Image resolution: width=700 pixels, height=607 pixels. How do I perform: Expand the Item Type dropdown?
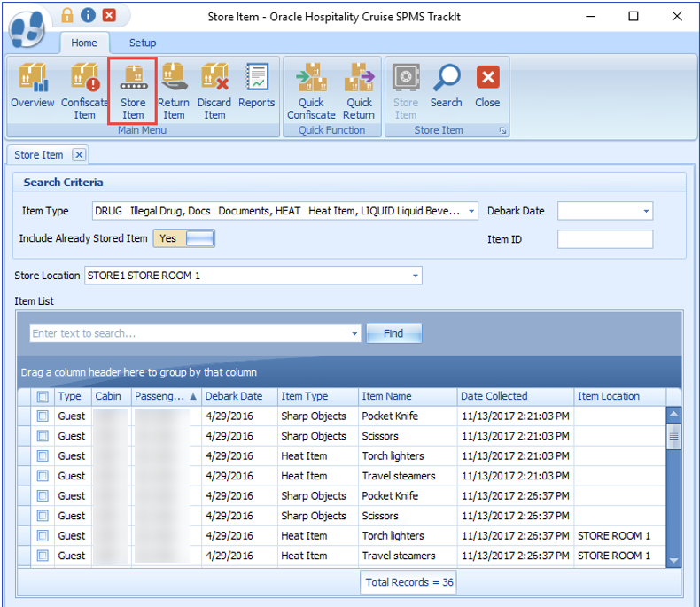471,211
